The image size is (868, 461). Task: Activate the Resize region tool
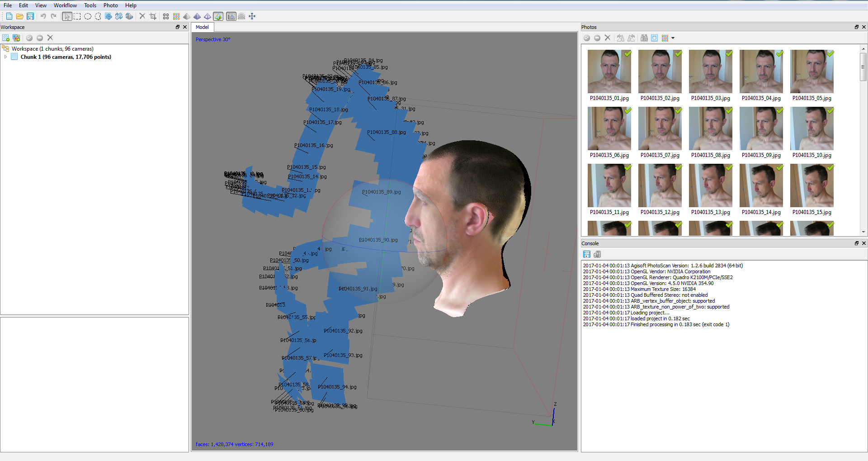coord(119,16)
